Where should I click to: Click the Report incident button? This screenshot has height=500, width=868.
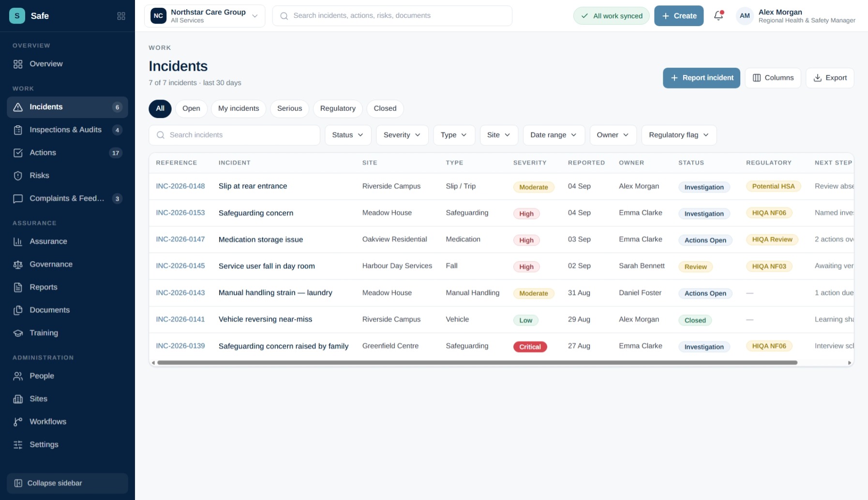(x=701, y=78)
